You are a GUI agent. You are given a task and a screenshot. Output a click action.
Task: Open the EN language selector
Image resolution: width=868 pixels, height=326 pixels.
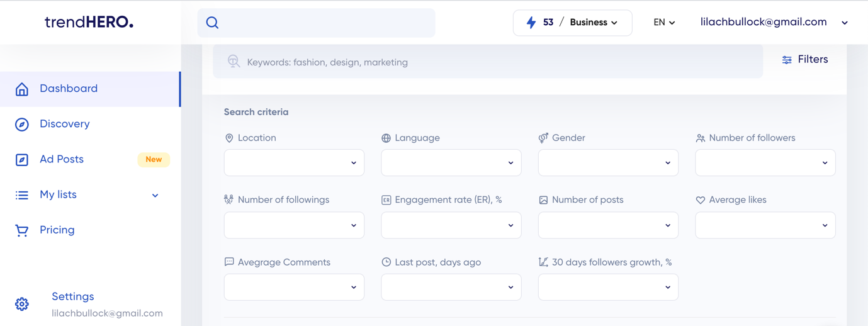664,23
